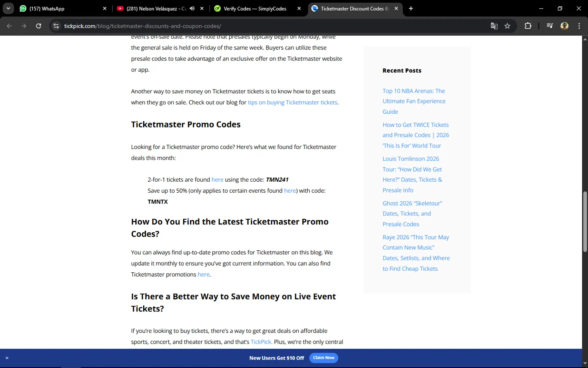This screenshot has width=588, height=368.
Task: Open the 'here' link for 50% savings events
Action: pyautogui.click(x=290, y=191)
